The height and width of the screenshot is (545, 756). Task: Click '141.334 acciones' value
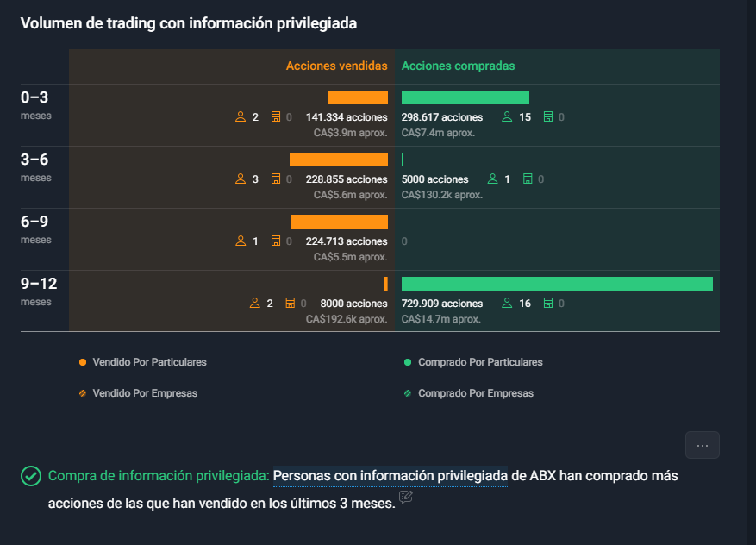coord(347,117)
